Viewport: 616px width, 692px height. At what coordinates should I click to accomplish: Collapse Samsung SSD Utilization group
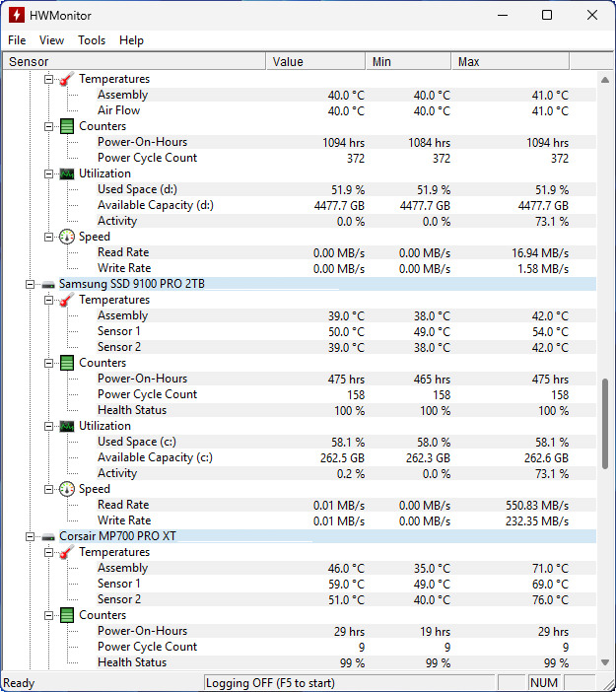(48, 426)
